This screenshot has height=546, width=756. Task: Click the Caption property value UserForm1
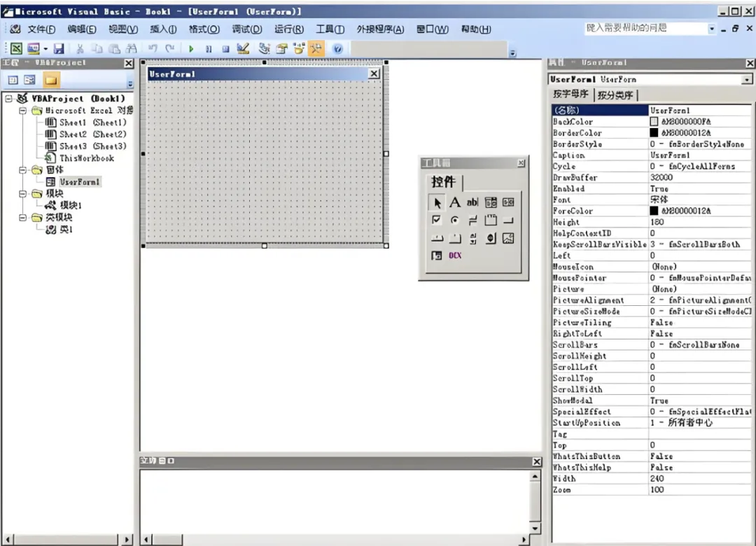pyautogui.click(x=699, y=155)
